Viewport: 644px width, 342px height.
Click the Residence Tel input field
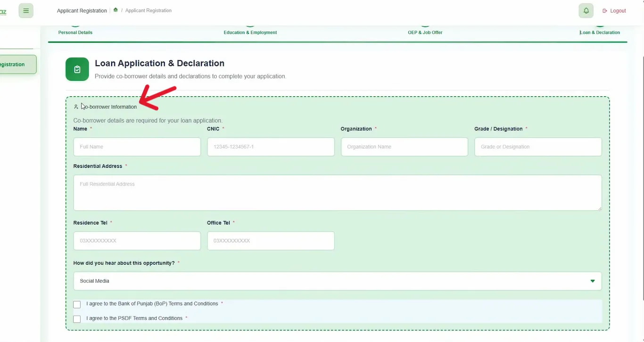pos(137,241)
